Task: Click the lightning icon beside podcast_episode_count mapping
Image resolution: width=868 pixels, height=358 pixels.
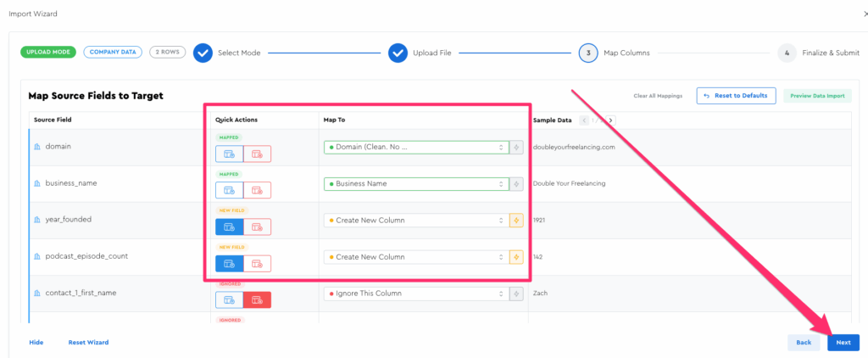Action: tap(516, 257)
